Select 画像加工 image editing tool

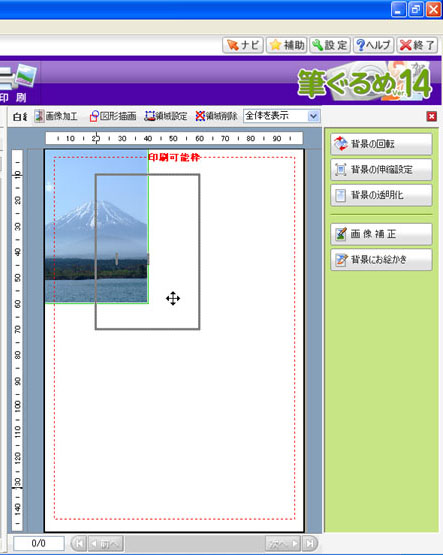pyautogui.click(x=56, y=116)
